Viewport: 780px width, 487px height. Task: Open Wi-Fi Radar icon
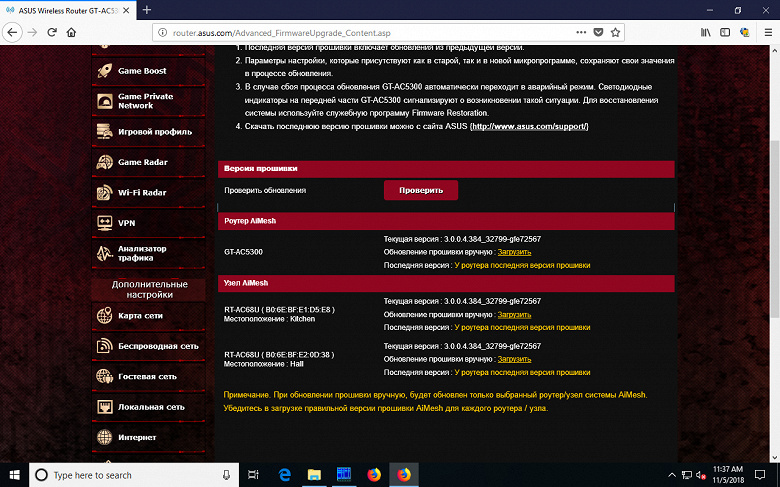pos(104,193)
